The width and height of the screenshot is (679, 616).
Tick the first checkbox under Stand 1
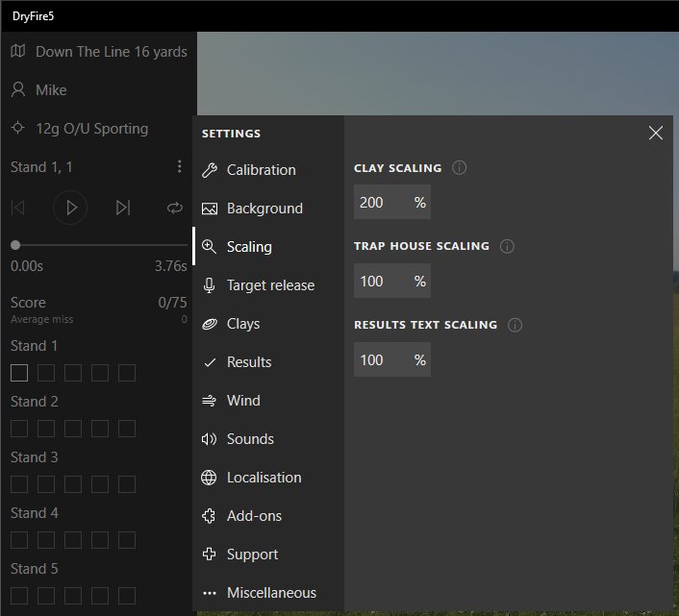click(19, 373)
